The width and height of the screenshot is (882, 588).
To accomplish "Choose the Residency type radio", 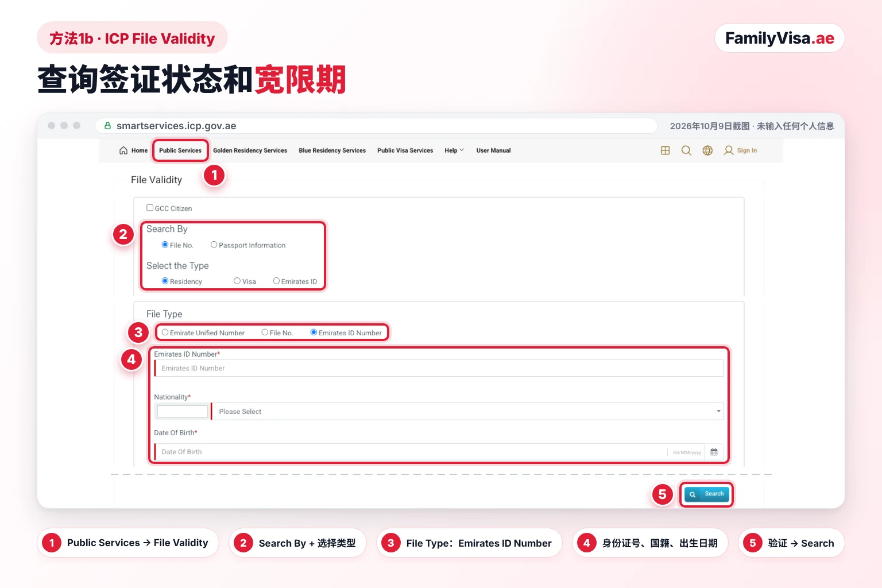I will (165, 281).
